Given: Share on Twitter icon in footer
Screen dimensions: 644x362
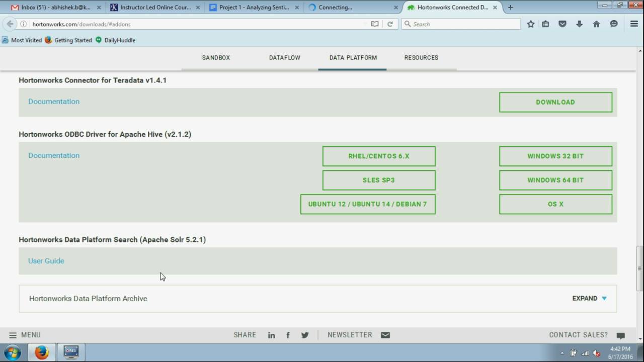Looking at the screenshot, I should (305, 335).
